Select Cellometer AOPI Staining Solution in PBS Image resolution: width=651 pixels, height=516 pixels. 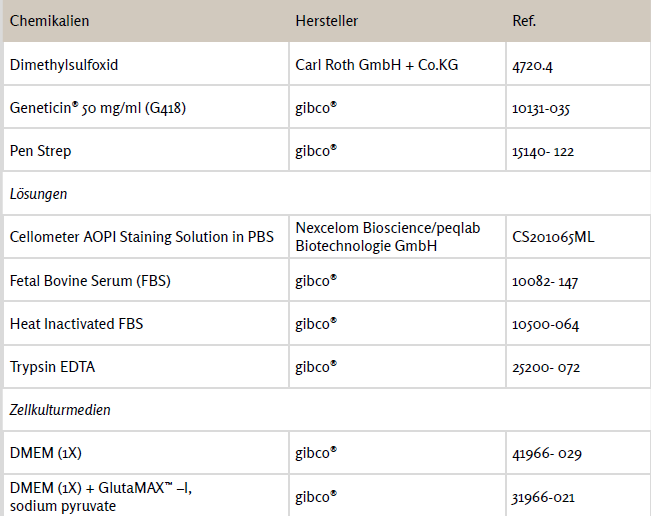140,237
